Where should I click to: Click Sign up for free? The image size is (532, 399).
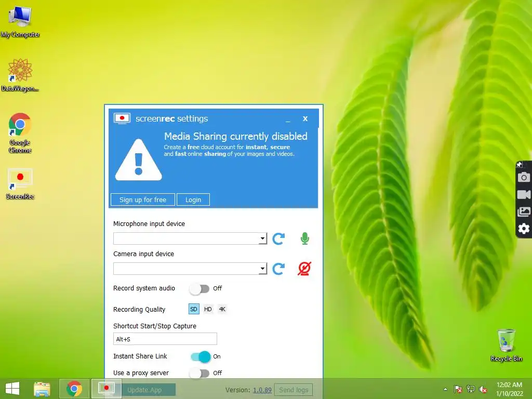pyautogui.click(x=143, y=199)
